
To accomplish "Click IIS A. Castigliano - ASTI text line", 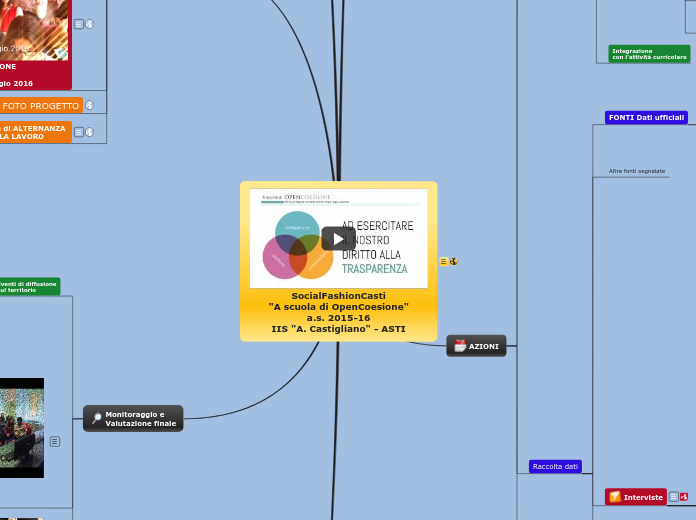I will click(338, 329).
